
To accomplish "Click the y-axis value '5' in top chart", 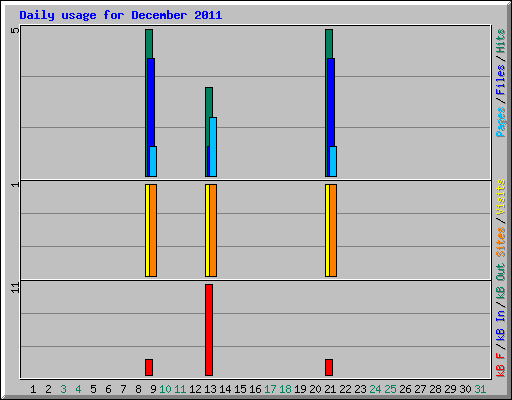I will [x=15, y=30].
